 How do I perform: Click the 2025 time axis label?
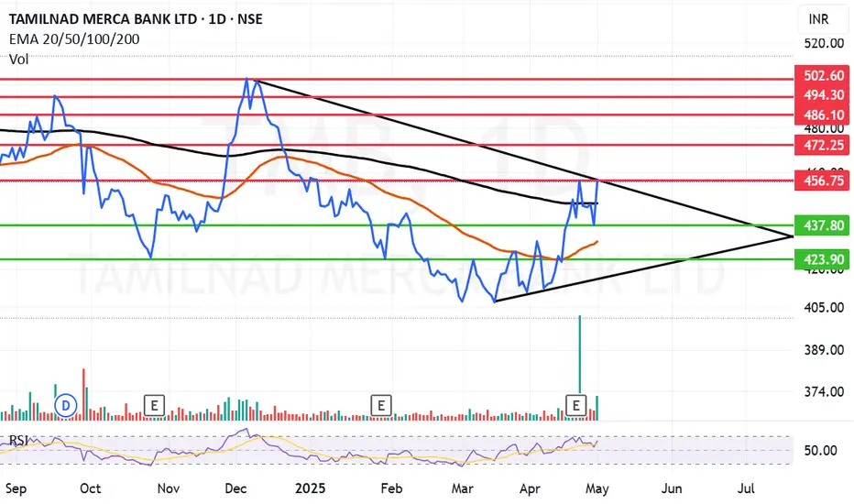pos(310,488)
